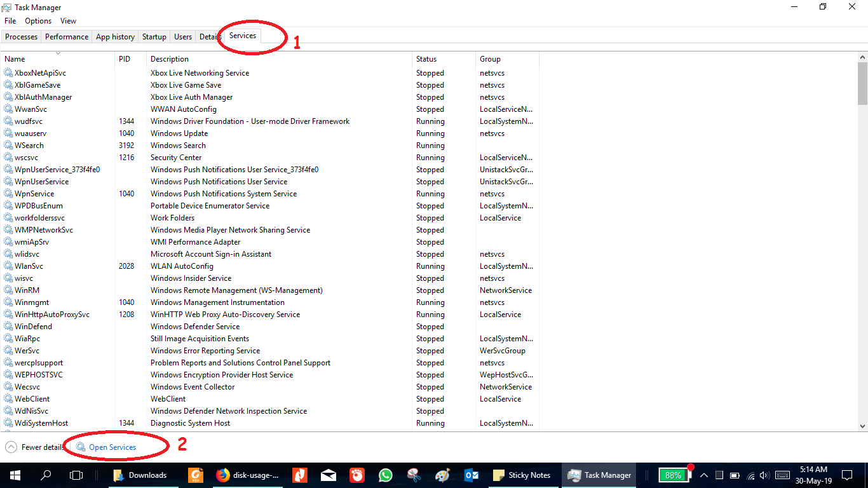Viewport: 868px width, 488px height.
Task: Click the vertical scrollbar thumb
Action: click(x=862, y=83)
